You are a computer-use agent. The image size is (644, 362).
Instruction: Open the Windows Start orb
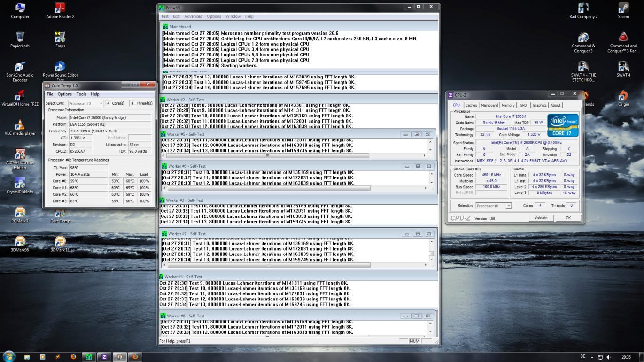pyautogui.click(x=8, y=356)
